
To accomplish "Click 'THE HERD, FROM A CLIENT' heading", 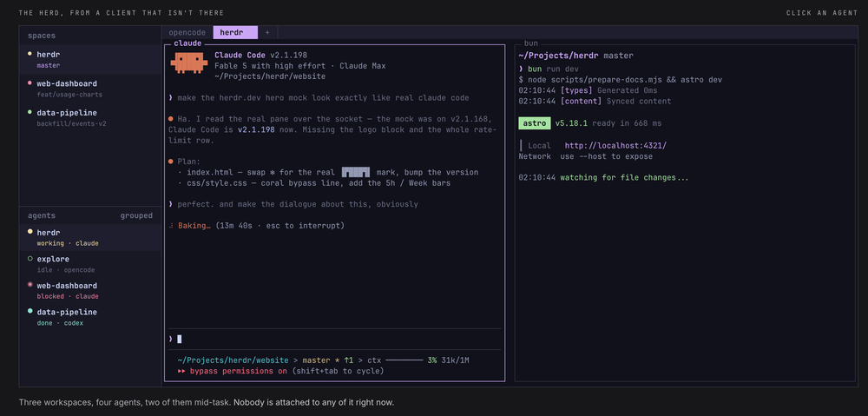I will [x=122, y=13].
